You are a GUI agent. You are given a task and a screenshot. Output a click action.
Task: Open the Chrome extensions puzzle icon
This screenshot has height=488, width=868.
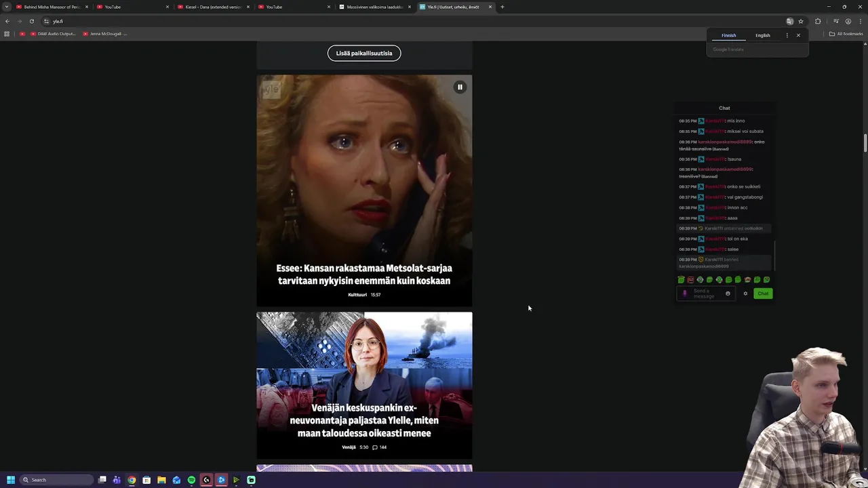coord(818,21)
